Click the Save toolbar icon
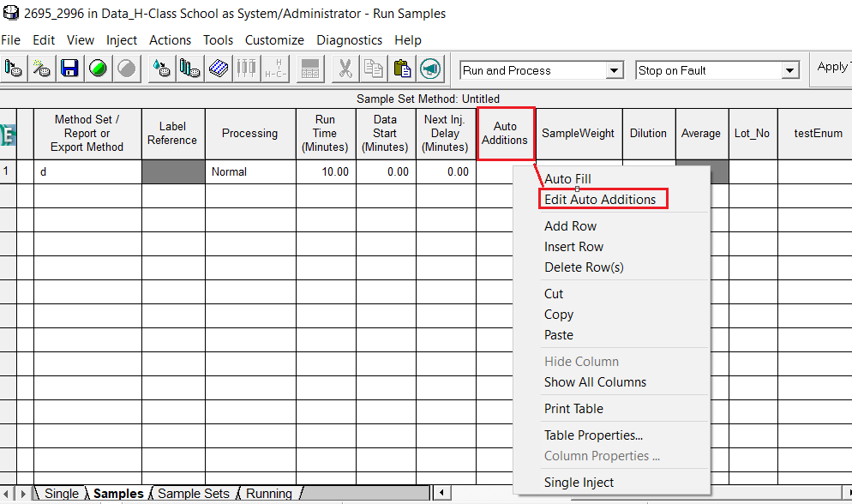Image resolution: width=852 pixels, height=504 pixels. pos(69,69)
